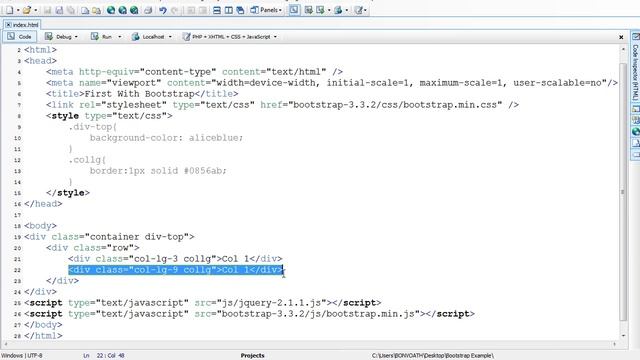The height and width of the screenshot is (360, 640).
Task: Click the bootstrap.min.css link line
Action: pos(282,105)
